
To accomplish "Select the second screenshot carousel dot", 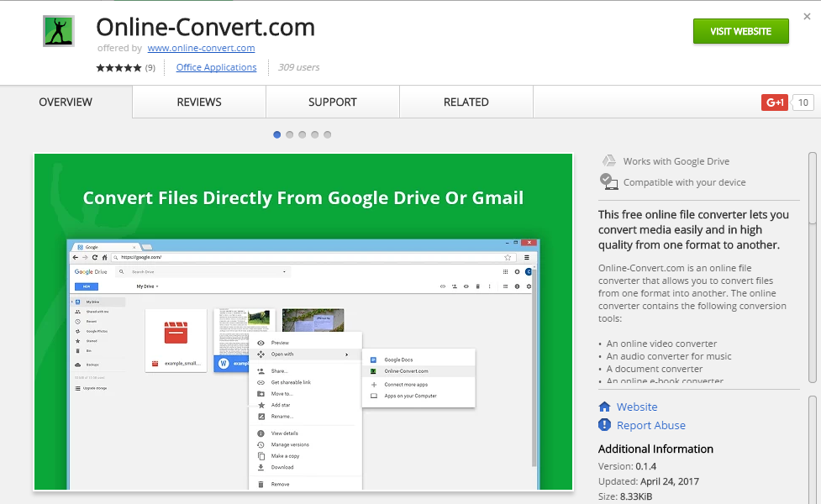I will [x=290, y=134].
